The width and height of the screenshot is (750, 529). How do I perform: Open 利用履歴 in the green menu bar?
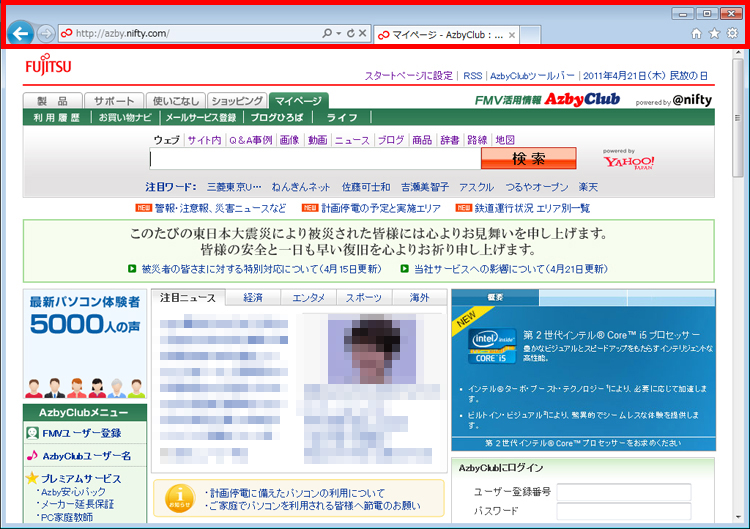point(56,118)
